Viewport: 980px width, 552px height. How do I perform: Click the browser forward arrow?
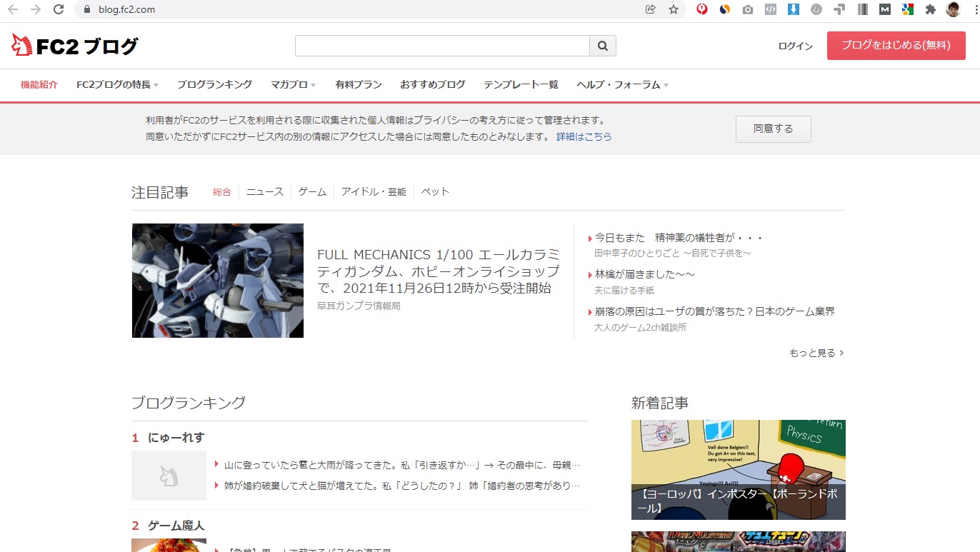(36, 9)
